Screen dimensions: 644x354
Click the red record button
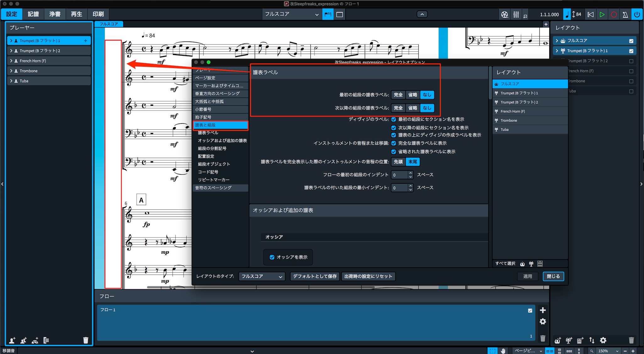point(614,14)
